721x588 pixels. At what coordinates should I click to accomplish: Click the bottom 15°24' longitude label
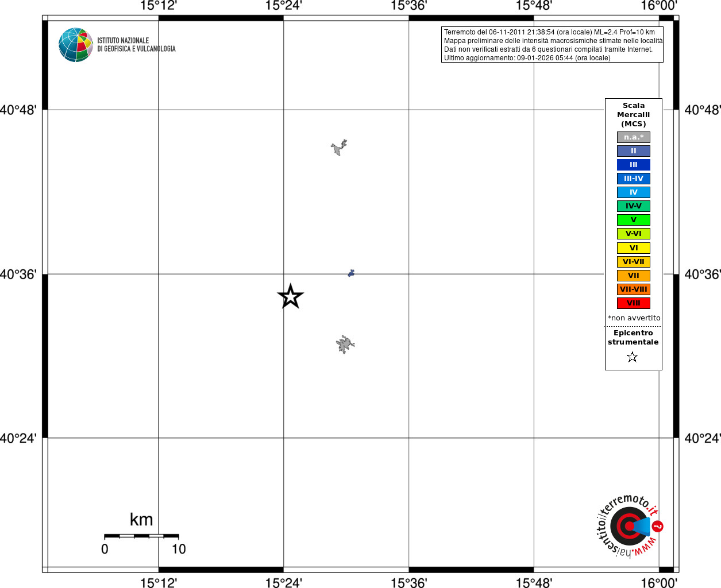click(x=284, y=583)
